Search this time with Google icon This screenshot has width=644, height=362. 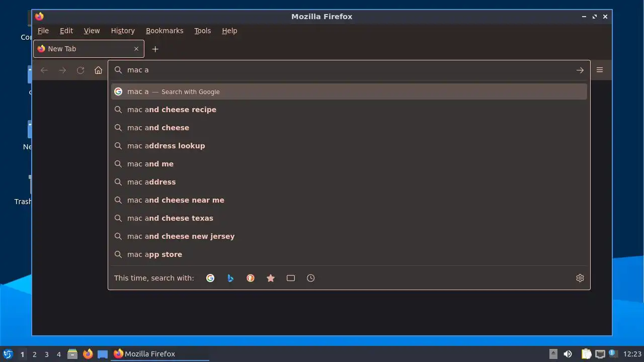[x=210, y=278]
